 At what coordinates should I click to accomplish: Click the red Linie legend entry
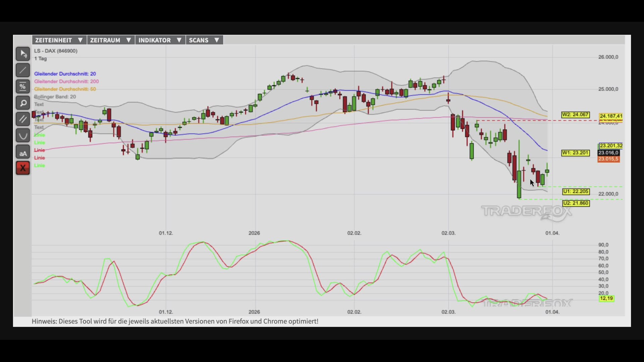(x=39, y=150)
